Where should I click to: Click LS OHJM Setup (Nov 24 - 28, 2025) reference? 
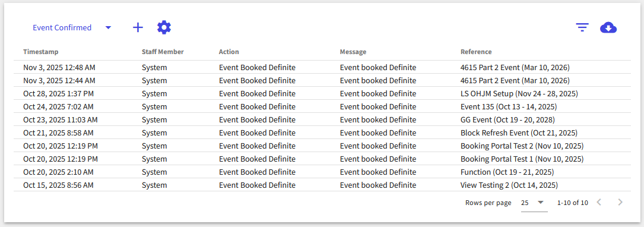(519, 93)
